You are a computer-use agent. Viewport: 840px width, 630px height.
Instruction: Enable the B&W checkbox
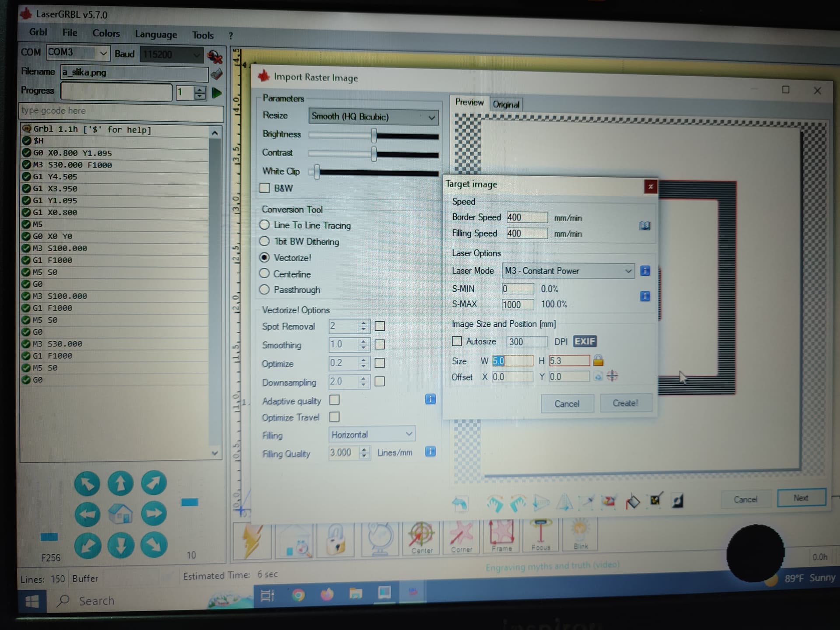[x=264, y=188]
